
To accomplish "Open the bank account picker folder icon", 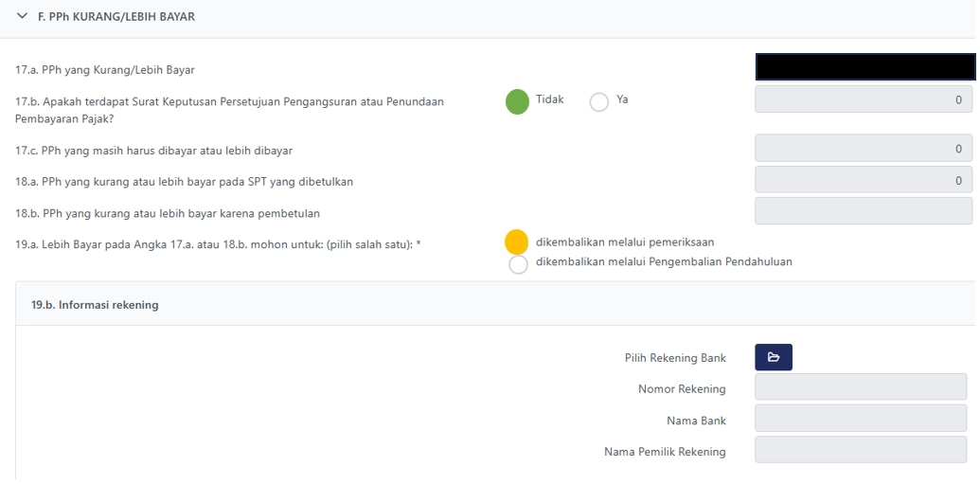I will click(773, 357).
